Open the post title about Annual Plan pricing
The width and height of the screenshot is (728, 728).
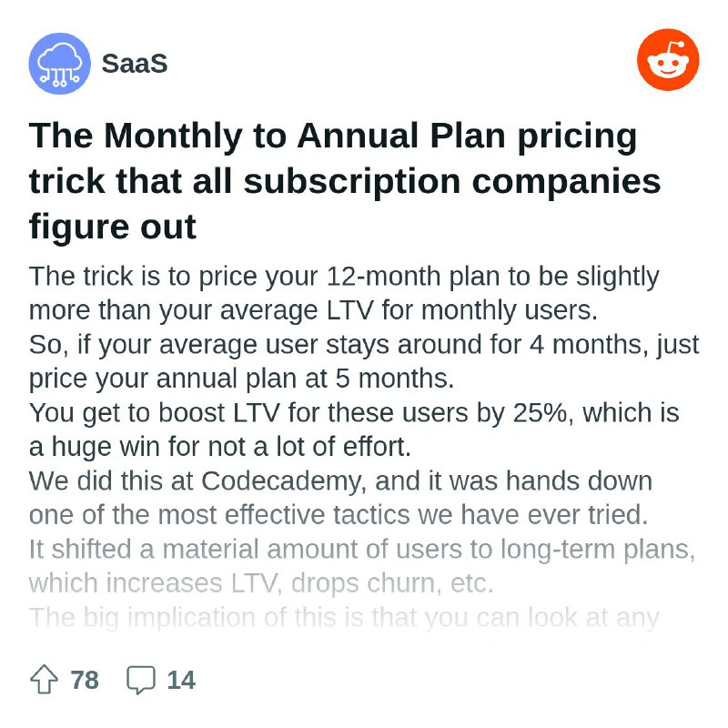tap(345, 180)
